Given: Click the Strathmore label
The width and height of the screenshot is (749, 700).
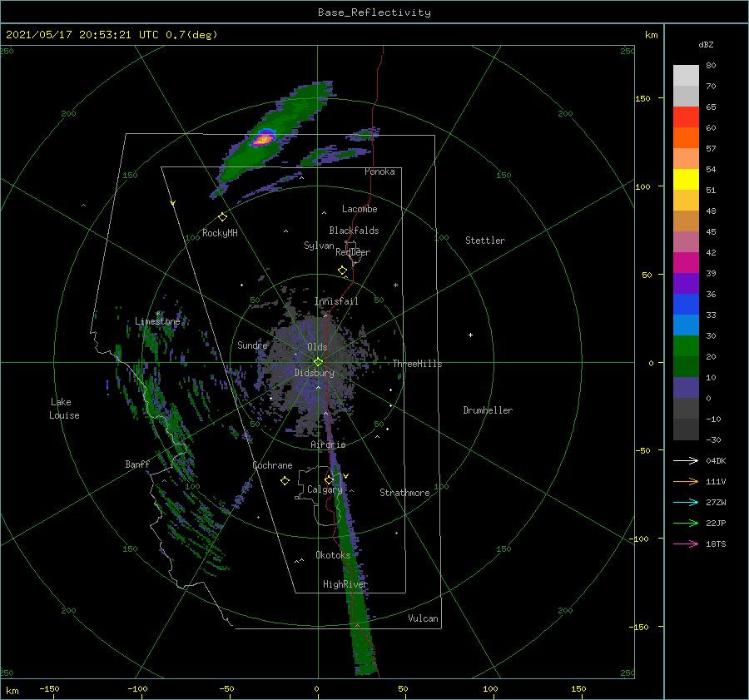Looking at the screenshot, I should [x=404, y=493].
